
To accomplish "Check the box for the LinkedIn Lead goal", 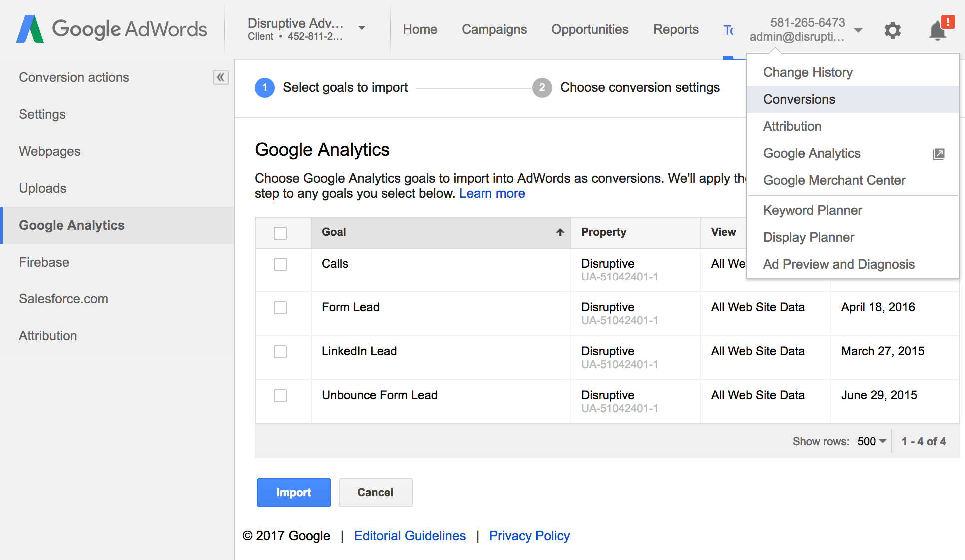I will tap(280, 352).
